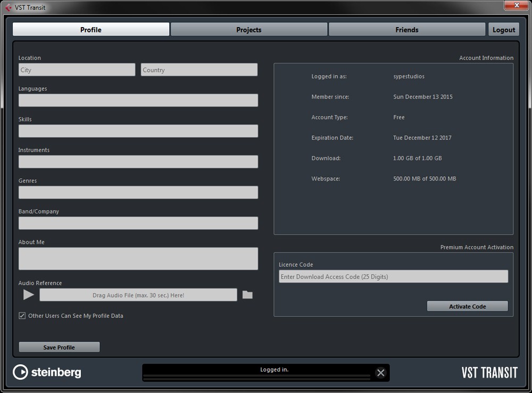Screen dimensions: 532x393
Task: Click the Licence Code access code field
Action: pos(393,276)
